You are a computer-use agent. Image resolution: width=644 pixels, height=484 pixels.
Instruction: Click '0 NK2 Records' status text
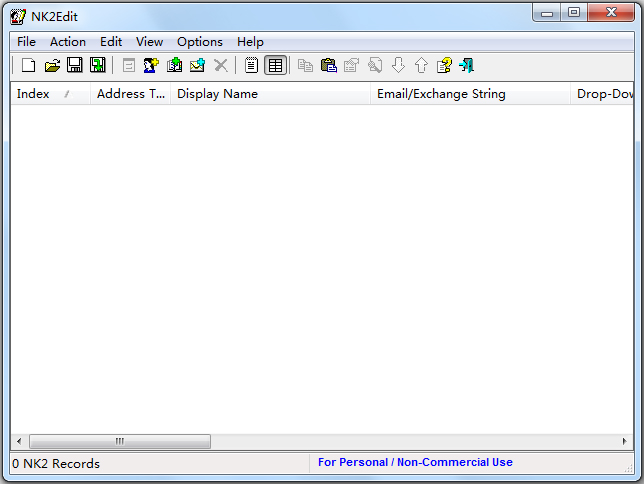pyautogui.click(x=56, y=463)
